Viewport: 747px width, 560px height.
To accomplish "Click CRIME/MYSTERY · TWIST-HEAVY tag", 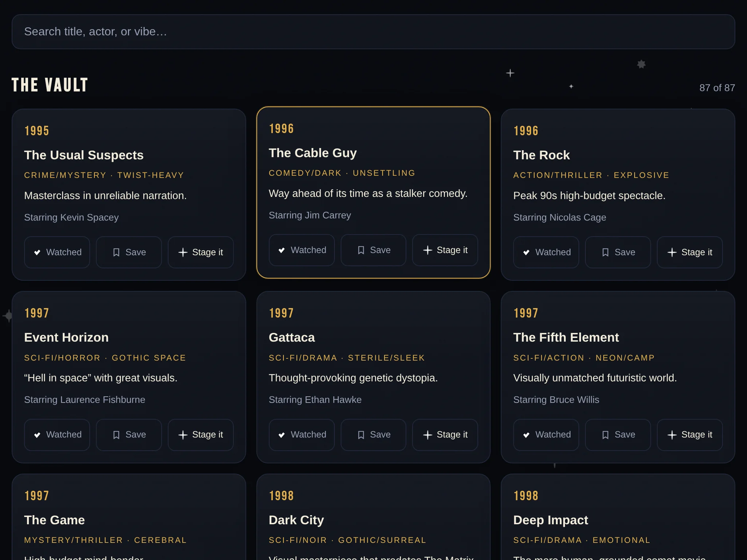I will [x=104, y=175].
